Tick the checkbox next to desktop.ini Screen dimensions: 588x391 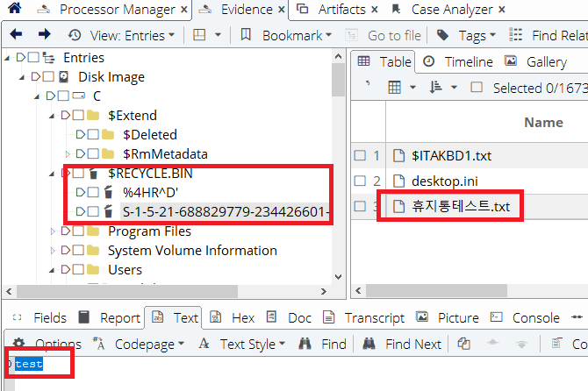(359, 181)
